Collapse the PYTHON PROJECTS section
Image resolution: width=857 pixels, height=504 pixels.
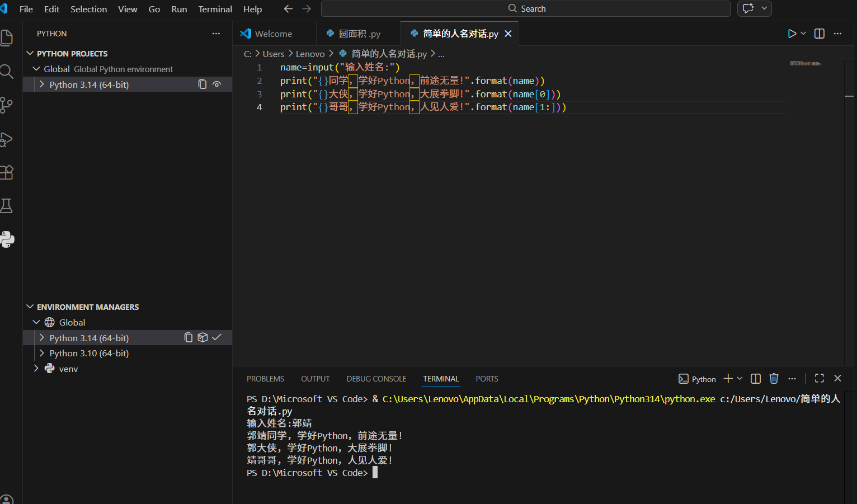click(30, 53)
